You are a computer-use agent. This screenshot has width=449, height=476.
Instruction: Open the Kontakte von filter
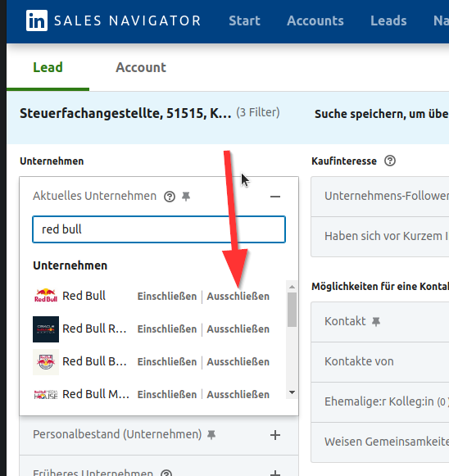coord(380,362)
